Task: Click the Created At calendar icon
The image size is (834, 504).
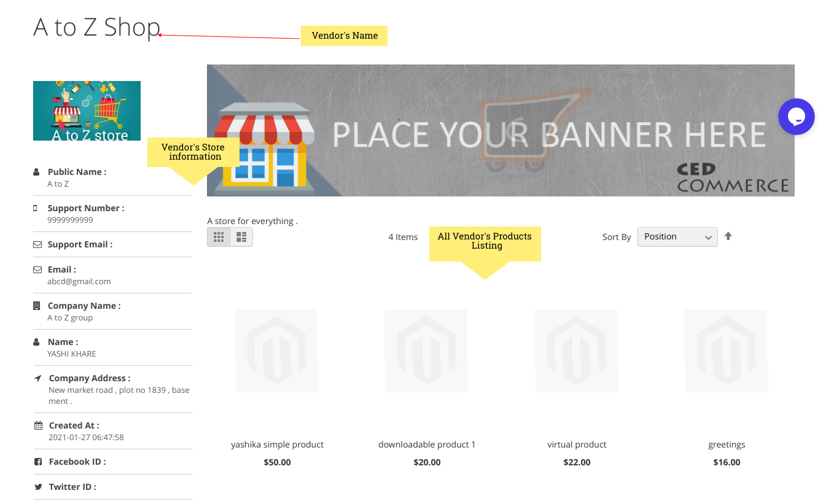Action: 38,425
